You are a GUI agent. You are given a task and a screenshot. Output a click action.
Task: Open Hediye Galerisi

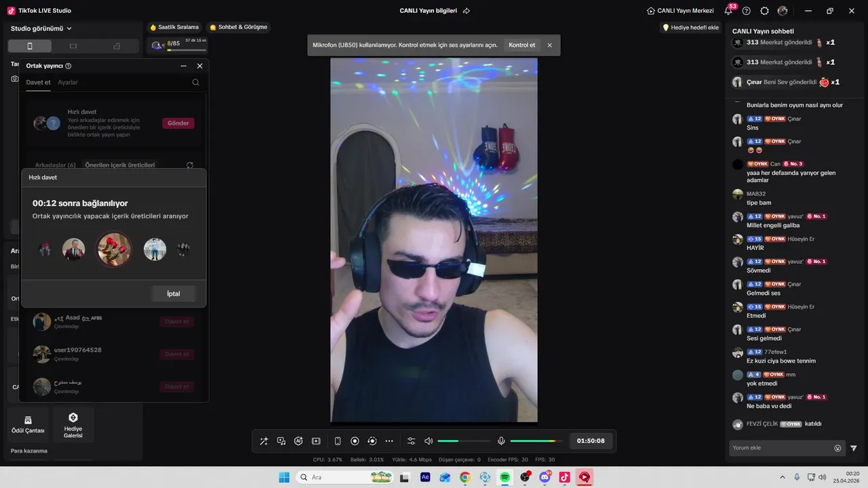coord(73,425)
